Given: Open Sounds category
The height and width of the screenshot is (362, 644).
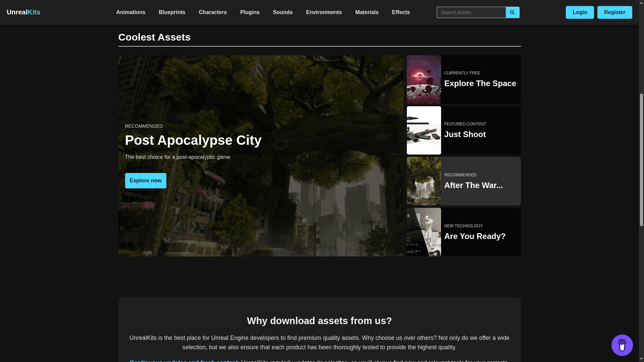Looking at the screenshot, I should click(282, 12).
